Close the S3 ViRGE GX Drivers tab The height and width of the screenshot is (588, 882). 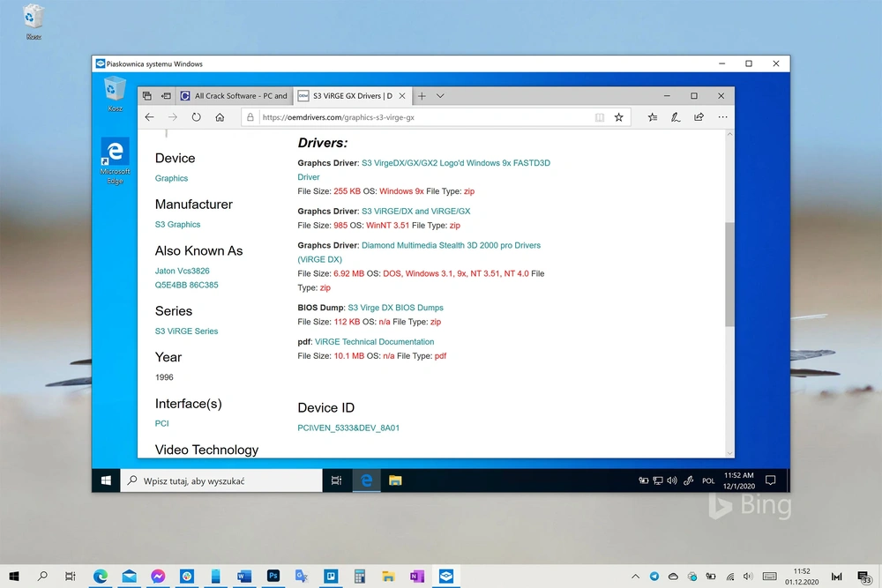pos(401,96)
